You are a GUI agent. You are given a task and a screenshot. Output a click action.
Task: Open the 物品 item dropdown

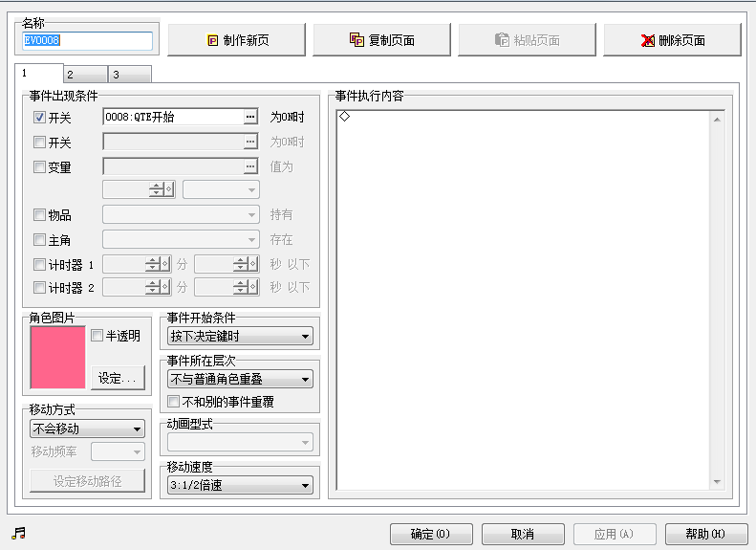pos(182,214)
